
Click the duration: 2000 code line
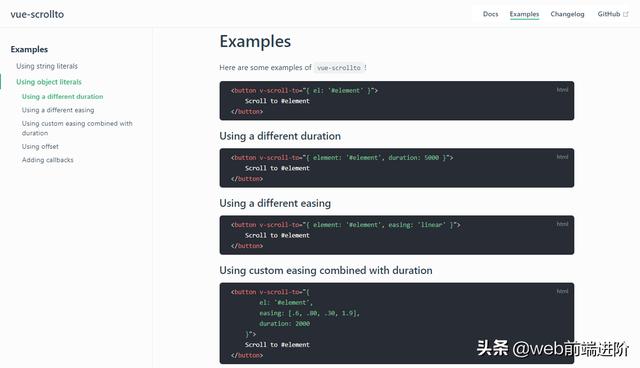pyautogui.click(x=284, y=324)
